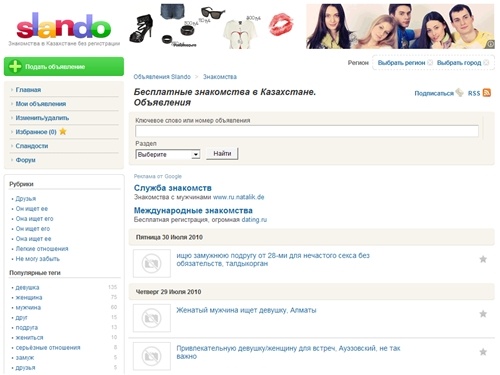This screenshot has width=500, height=375.
Task: Select the 'Она ищет его' category
Action: [x=34, y=219]
